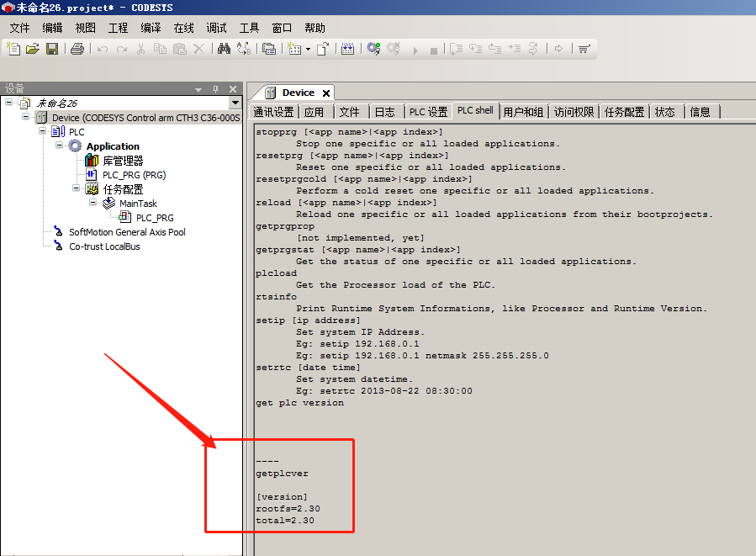Click the Logout gear icon
The image size is (756, 556).
coord(393,49)
